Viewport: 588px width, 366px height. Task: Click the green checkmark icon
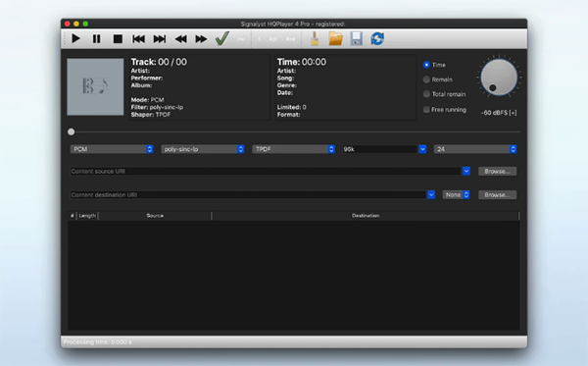click(x=222, y=38)
